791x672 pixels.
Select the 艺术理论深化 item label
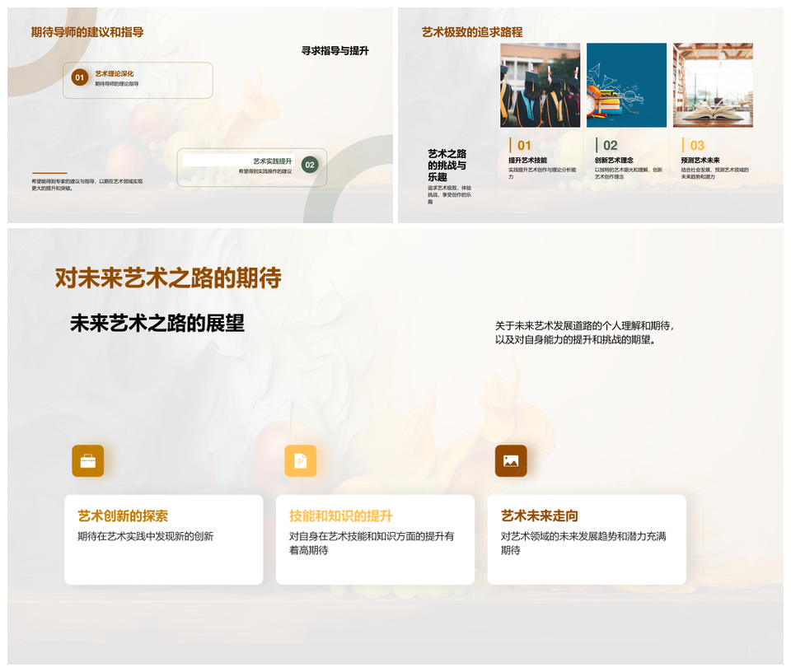[114, 74]
